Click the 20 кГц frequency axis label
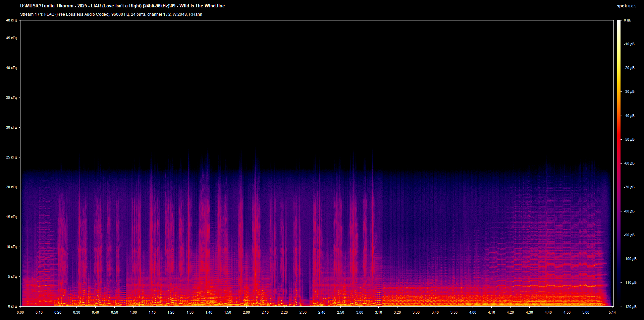Screen dimensions: 644x320 [x=11, y=187]
